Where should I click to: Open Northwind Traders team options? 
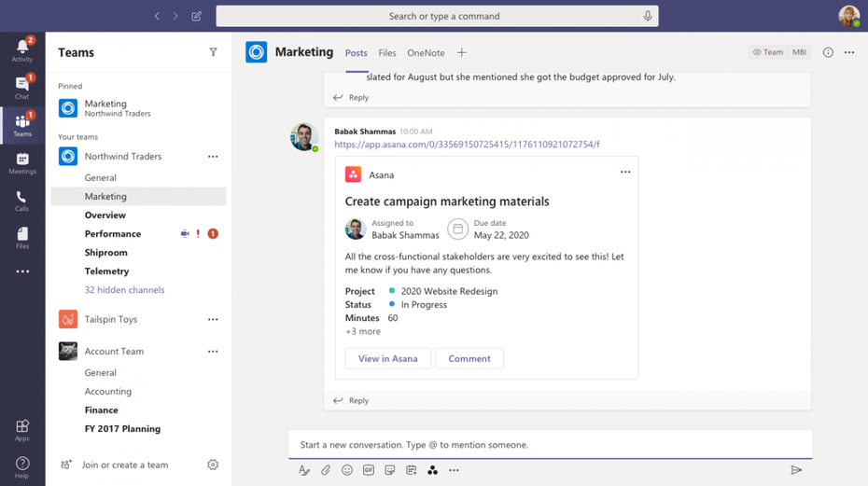tap(213, 157)
